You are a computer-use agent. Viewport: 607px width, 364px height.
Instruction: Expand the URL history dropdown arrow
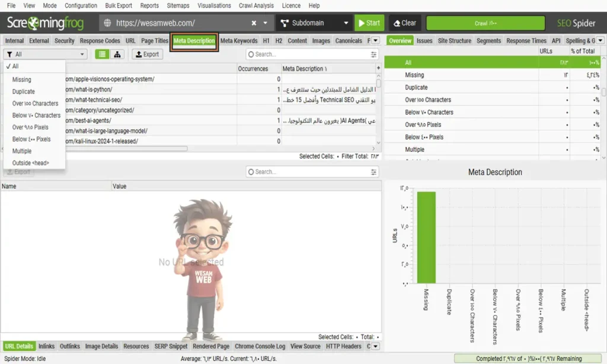(x=266, y=23)
